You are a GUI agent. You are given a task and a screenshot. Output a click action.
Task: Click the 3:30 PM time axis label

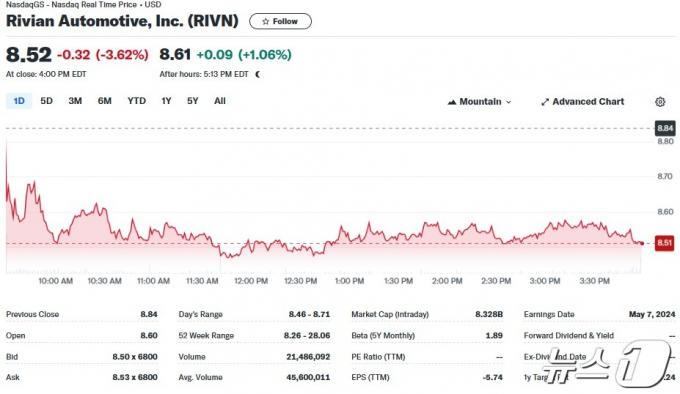595,281
